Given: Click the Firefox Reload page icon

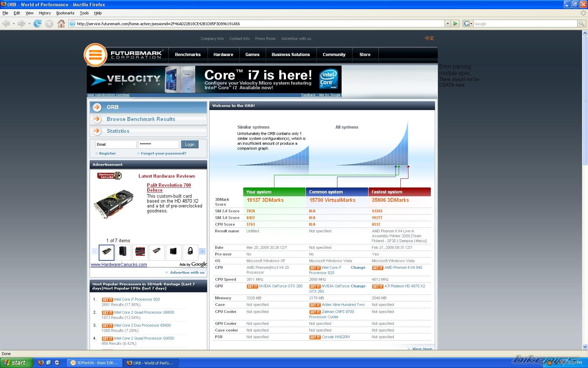Looking at the screenshot, I should click(x=37, y=23).
